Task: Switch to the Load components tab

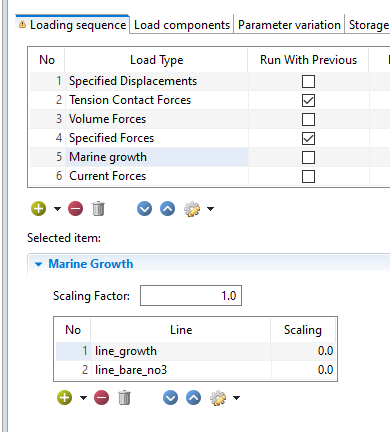Action: coord(182,25)
